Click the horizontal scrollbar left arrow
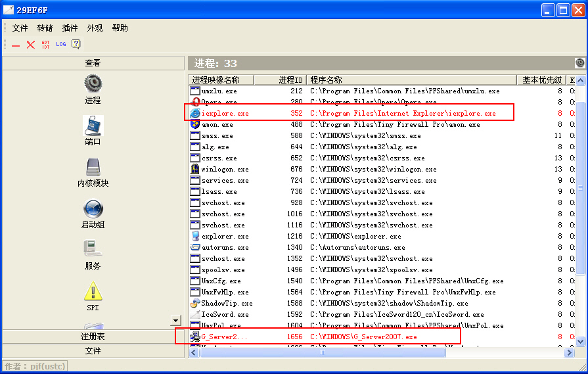Viewport: 588px width, 374px height. tap(194, 352)
